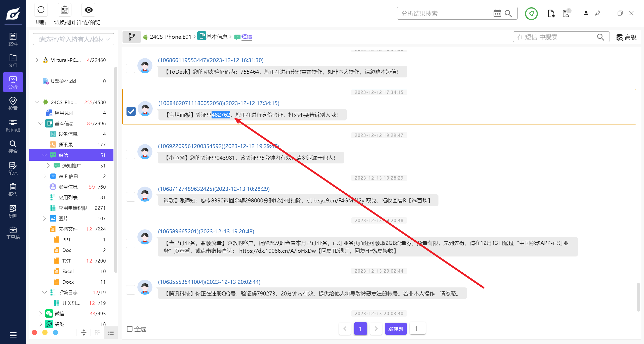Collapse the 文档文件 tree node

(45, 229)
